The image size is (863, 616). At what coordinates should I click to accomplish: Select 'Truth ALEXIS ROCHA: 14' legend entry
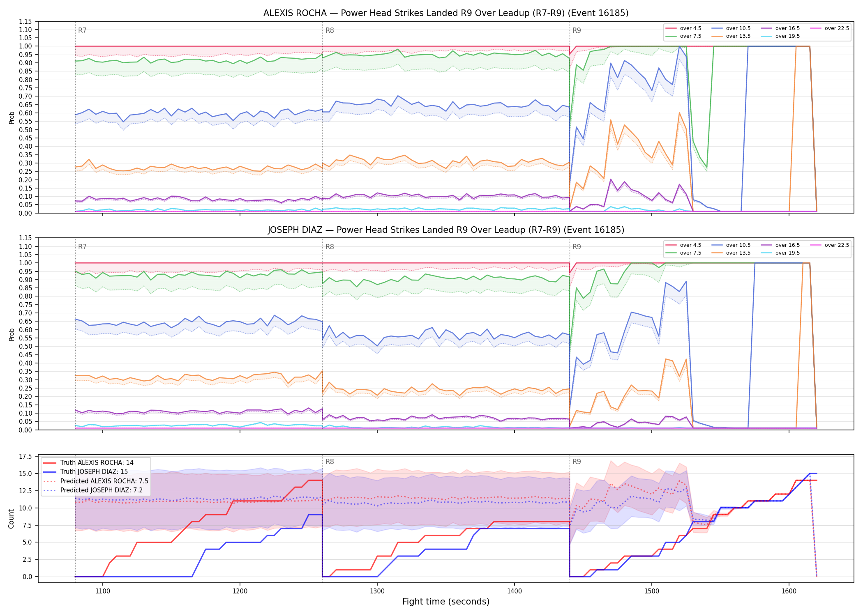click(x=88, y=462)
